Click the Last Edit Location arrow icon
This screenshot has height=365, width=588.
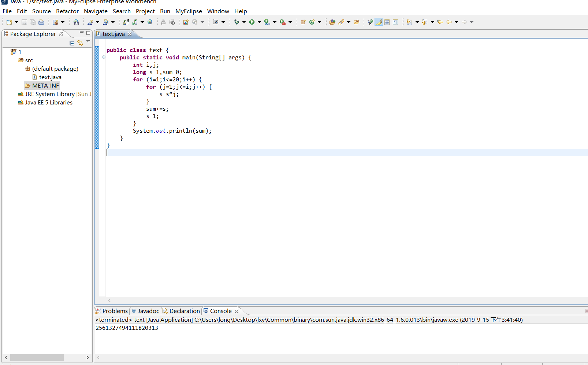(440, 22)
